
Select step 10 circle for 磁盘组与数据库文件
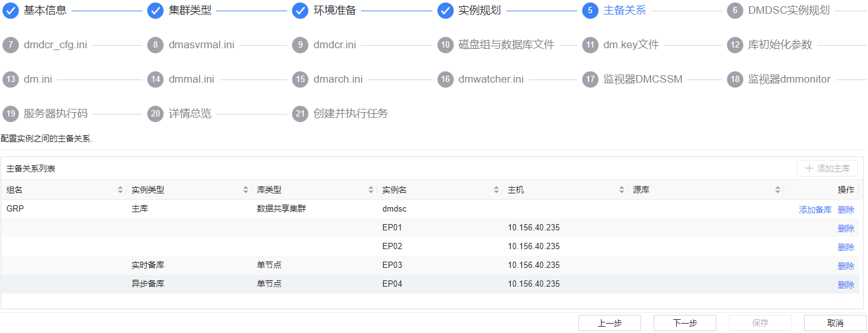[x=445, y=45]
